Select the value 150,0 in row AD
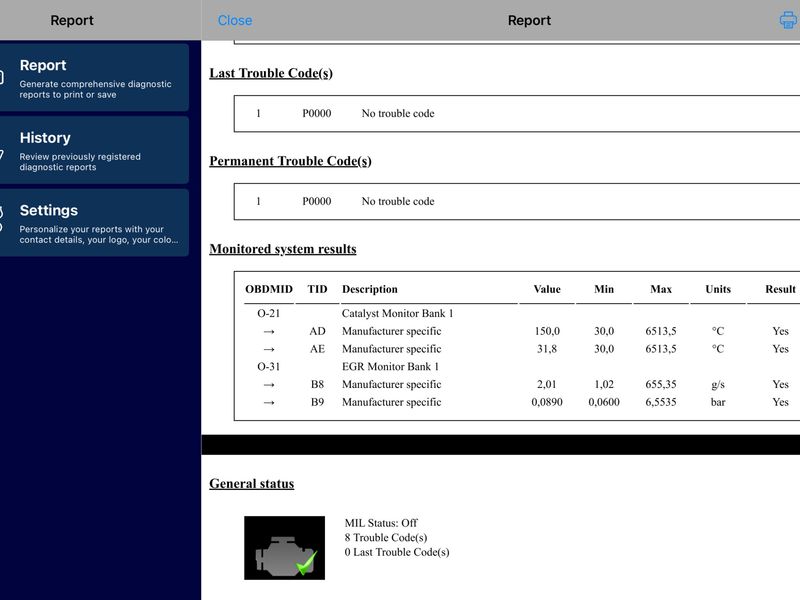This screenshot has width=800, height=600. [547, 331]
